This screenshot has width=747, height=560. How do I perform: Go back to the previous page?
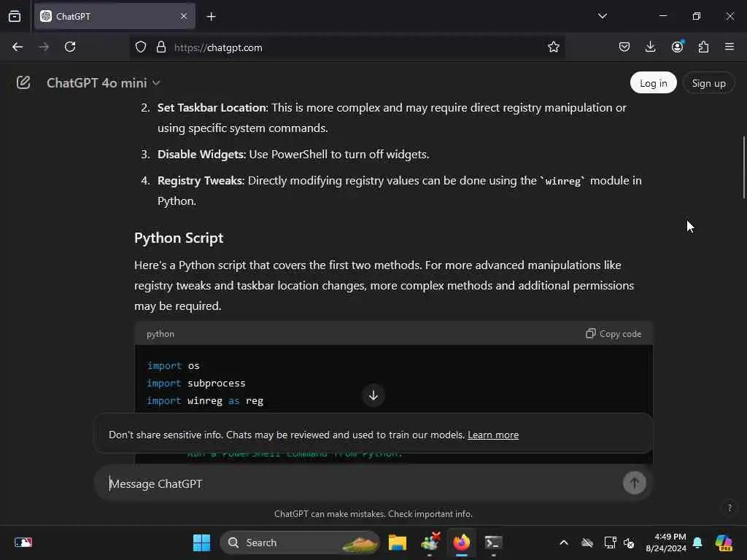[18, 47]
